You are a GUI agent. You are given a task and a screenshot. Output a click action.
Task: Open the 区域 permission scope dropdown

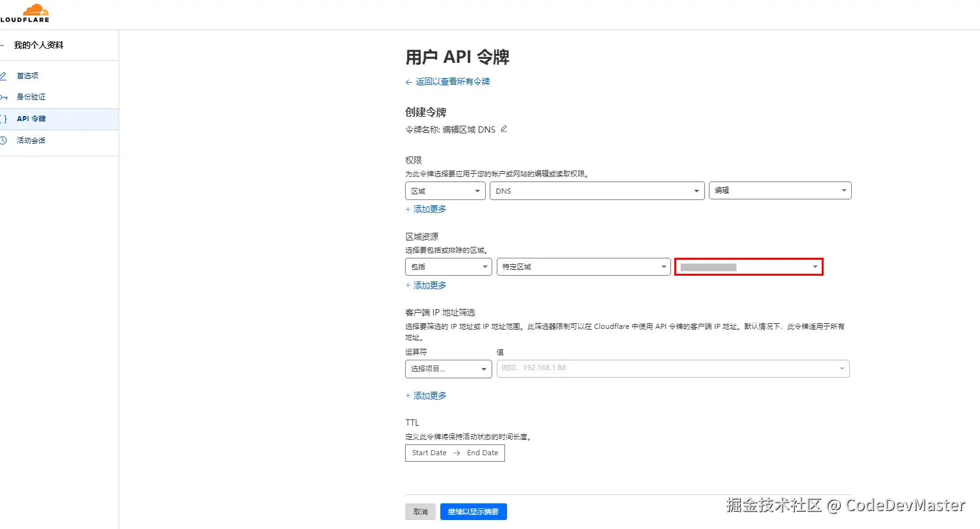point(445,191)
